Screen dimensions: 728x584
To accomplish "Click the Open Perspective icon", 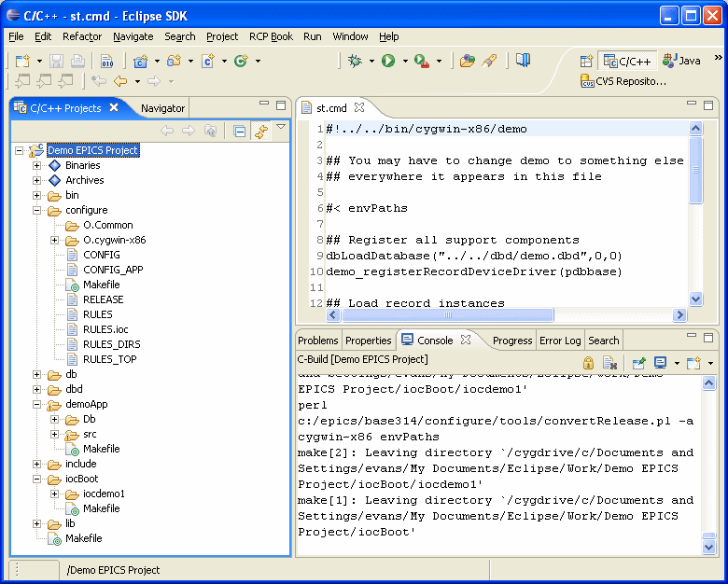I will coord(587,61).
